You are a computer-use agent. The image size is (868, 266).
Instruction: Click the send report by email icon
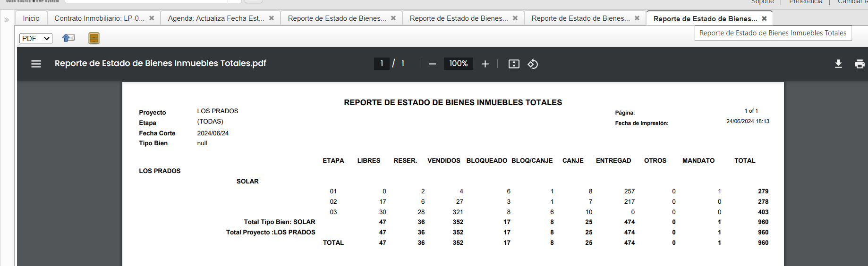click(x=68, y=38)
